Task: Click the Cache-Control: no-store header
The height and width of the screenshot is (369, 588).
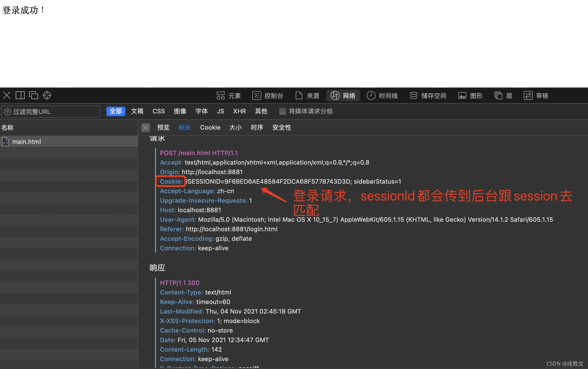Action: (196, 331)
